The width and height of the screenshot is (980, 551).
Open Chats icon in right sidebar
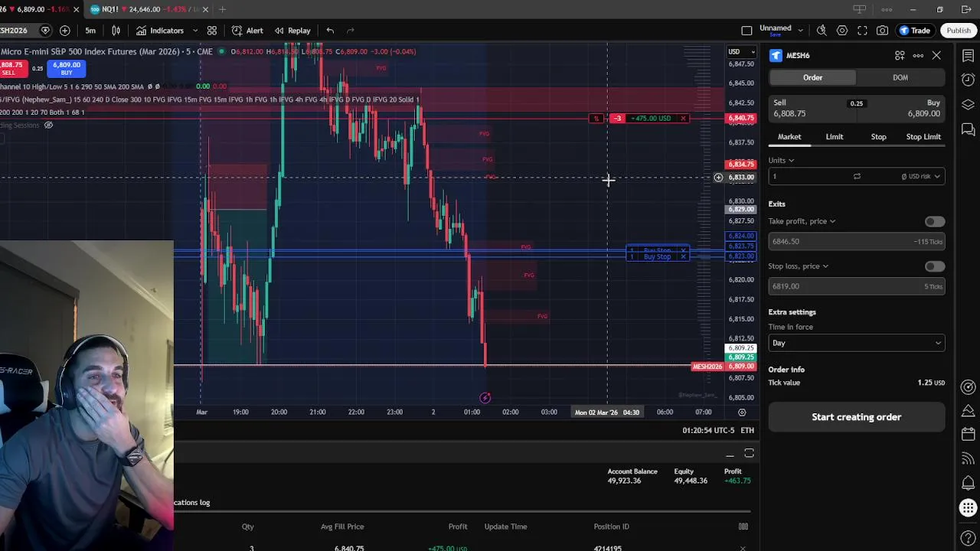point(968,130)
